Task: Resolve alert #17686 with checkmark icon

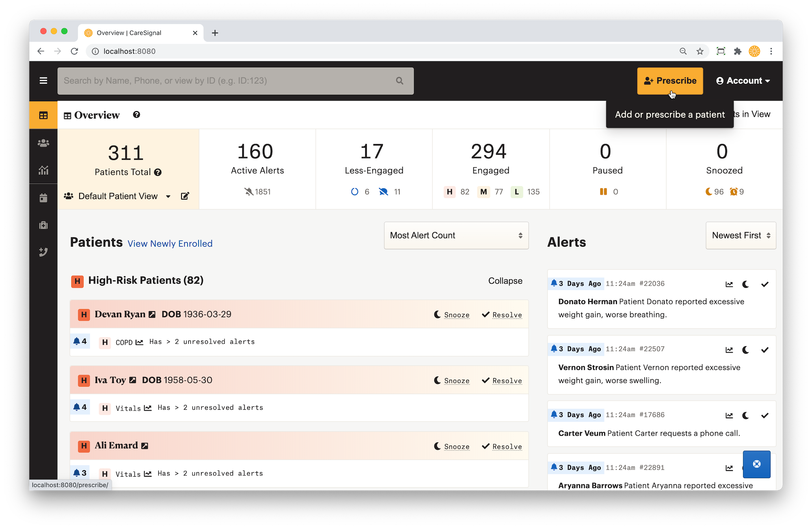Action: point(765,415)
